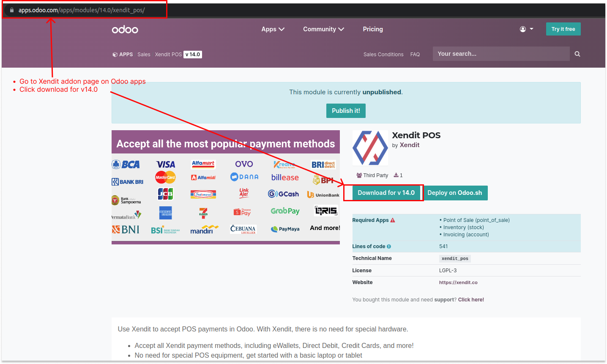
Task: Open the FAQ link
Action: click(415, 55)
